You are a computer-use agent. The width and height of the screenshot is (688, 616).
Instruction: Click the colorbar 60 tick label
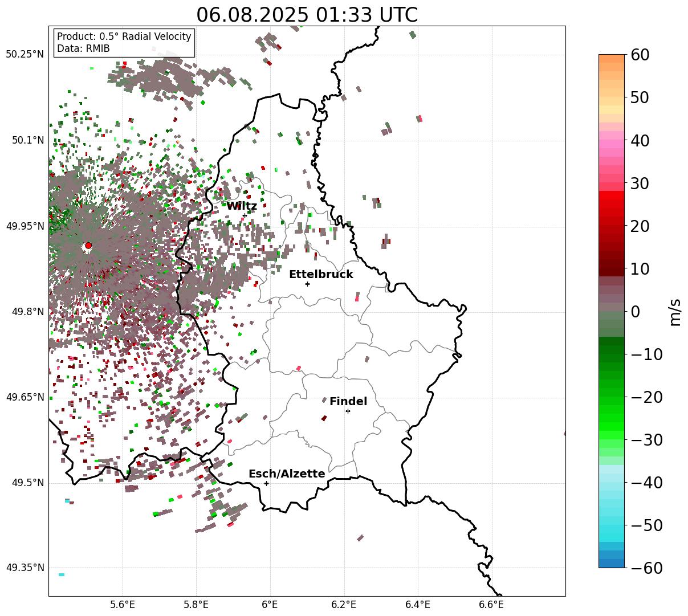(639, 55)
